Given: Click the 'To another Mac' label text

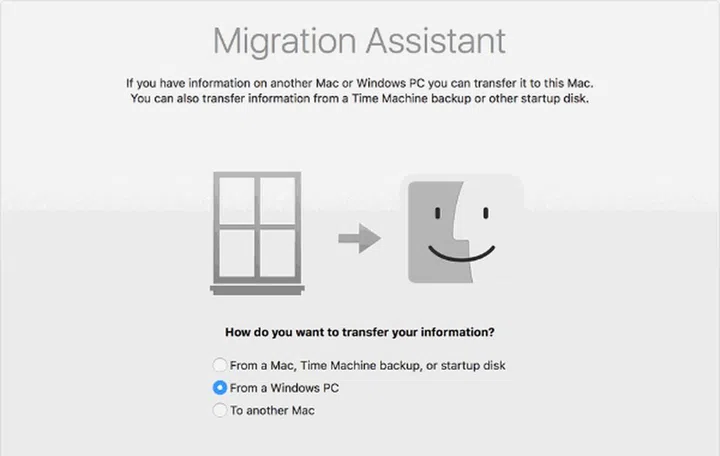Looking at the screenshot, I should 273,410.
